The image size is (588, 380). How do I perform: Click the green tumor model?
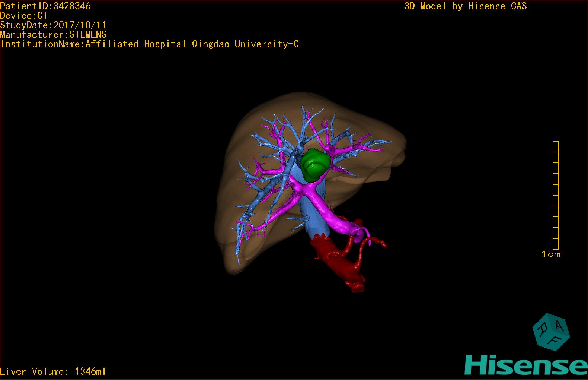coord(315,165)
